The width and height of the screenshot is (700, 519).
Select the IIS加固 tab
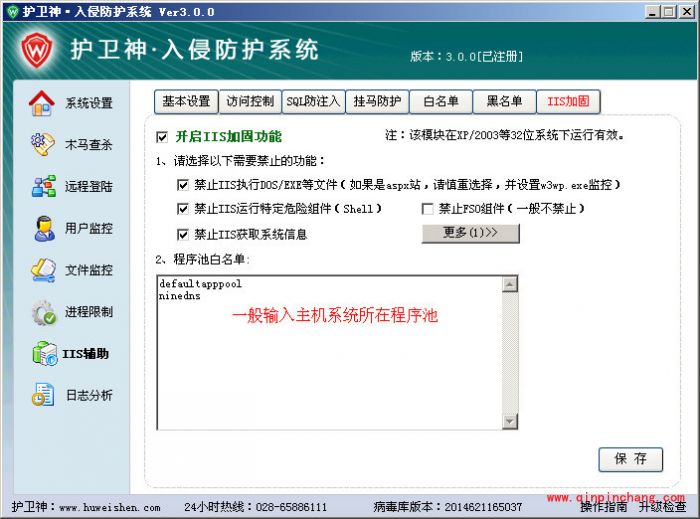[568, 101]
